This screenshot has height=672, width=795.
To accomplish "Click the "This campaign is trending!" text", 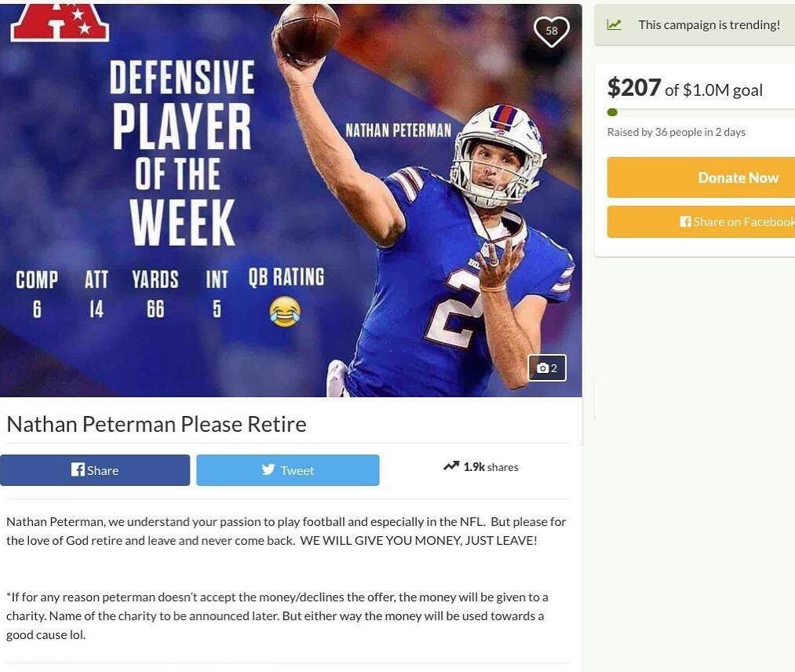I will click(709, 25).
